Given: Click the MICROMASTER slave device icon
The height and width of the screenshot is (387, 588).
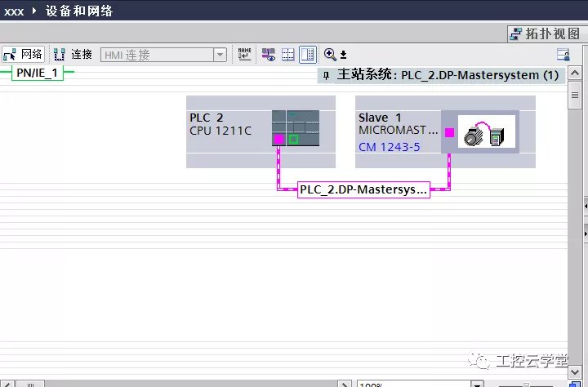Looking at the screenshot, I should click(487, 131).
